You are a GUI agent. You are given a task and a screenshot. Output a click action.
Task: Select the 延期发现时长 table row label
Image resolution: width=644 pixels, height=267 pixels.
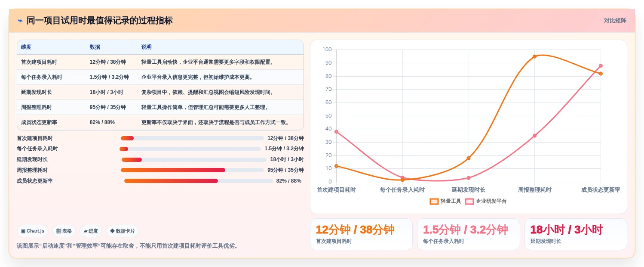pyautogui.click(x=37, y=92)
